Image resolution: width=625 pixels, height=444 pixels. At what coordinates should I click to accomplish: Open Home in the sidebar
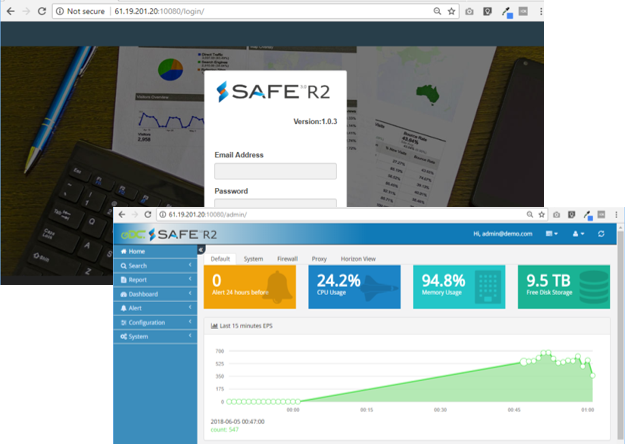pyautogui.click(x=155, y=251)
